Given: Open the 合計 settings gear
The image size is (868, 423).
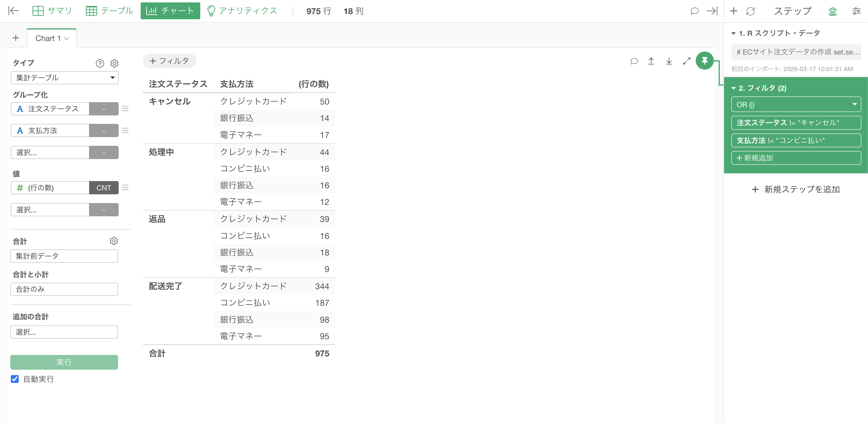Looking at the screenshot, I should point(114,241).
